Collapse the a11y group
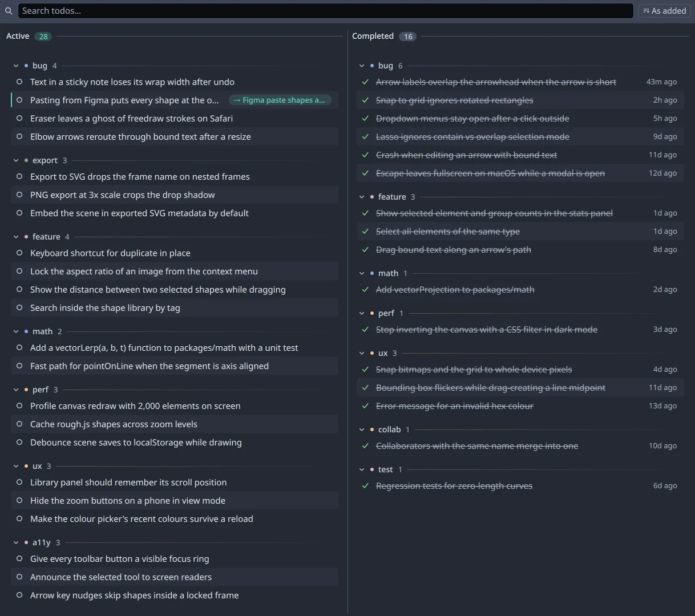 point(16,542)
